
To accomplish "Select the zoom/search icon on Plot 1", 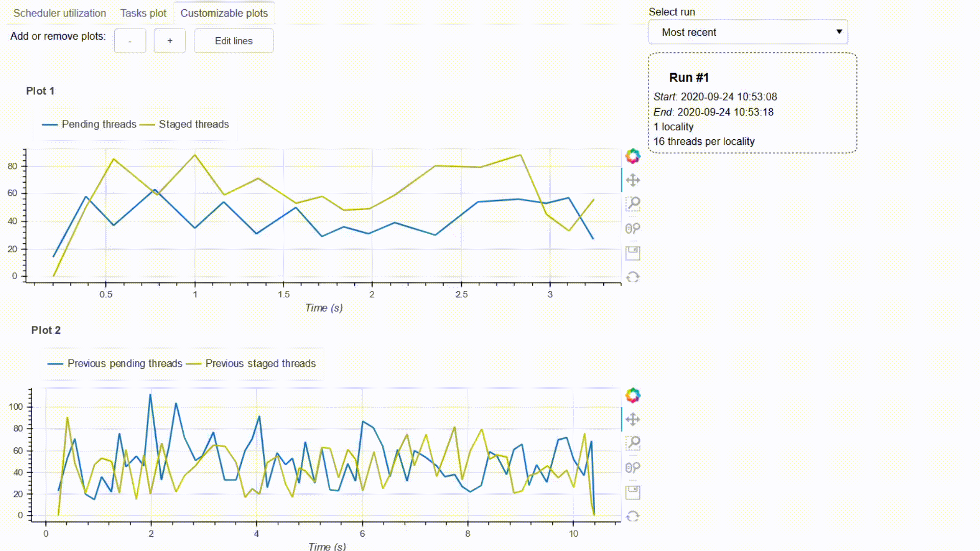I will (633, 204).
